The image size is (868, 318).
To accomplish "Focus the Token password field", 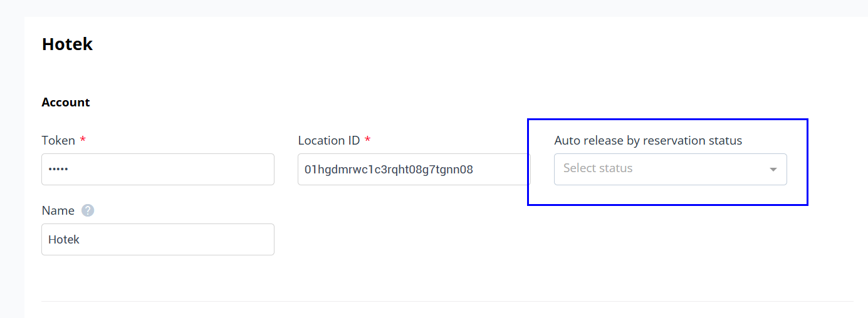I will tap(158, 169).
